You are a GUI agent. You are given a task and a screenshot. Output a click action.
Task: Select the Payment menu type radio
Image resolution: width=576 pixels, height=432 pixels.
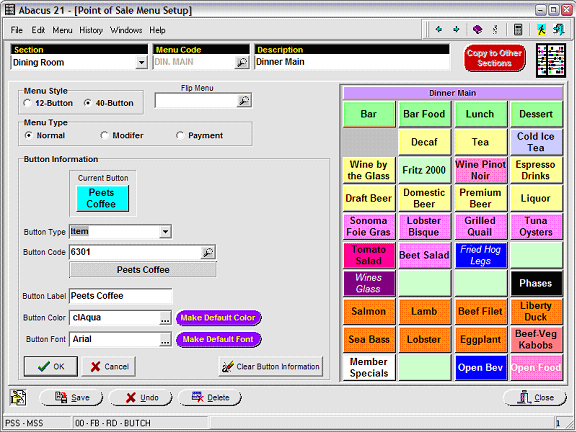(x=180, y=136)
